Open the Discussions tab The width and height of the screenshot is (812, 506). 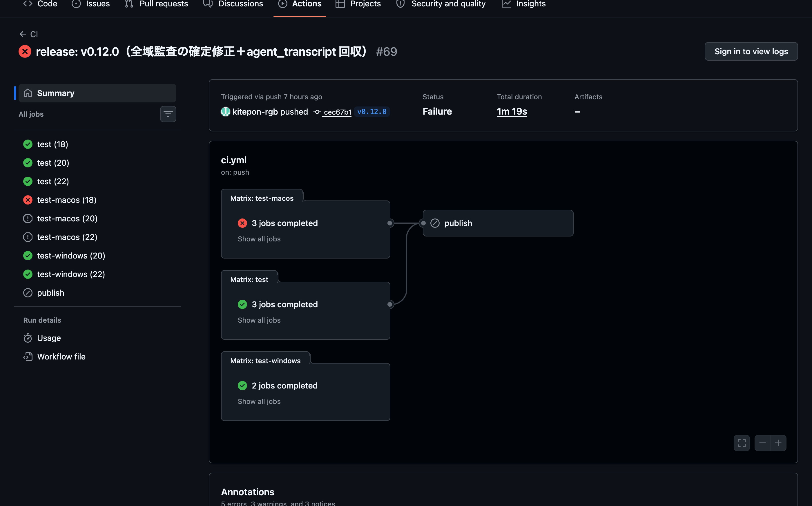pos(233,4)
